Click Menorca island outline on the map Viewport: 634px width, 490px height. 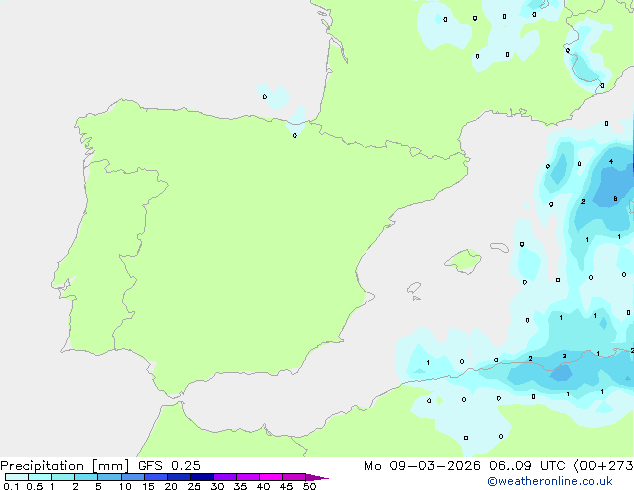tap(500, 247)
